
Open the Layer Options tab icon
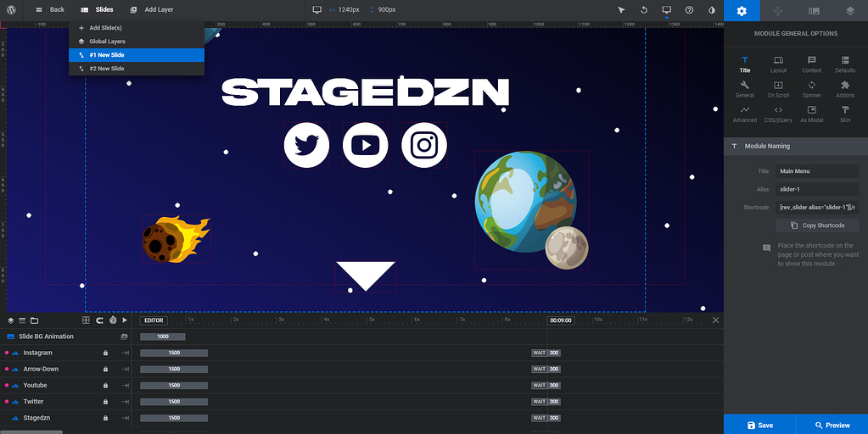pyautogui.click(x=849, y=10)
